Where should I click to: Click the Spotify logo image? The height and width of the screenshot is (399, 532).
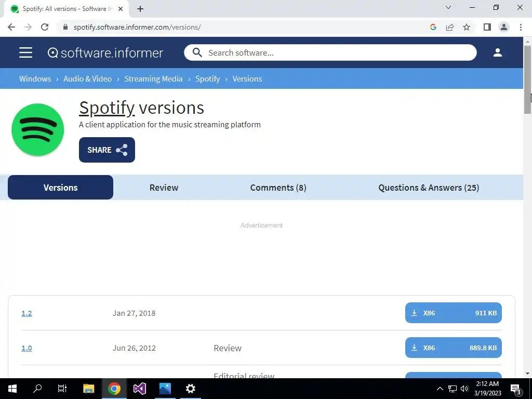click(x=37, y=129)
